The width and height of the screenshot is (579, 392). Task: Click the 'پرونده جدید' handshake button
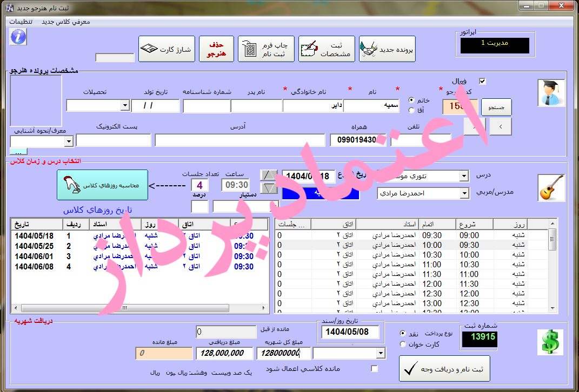point(387,50)
